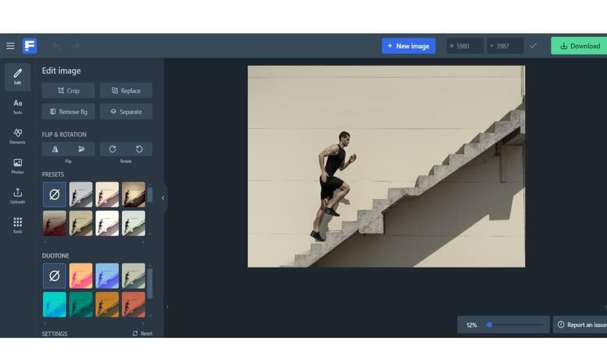The height and width of the screenshot is (364, 607).
Task: Rotate image clockwise
Action: coord(112,149)
